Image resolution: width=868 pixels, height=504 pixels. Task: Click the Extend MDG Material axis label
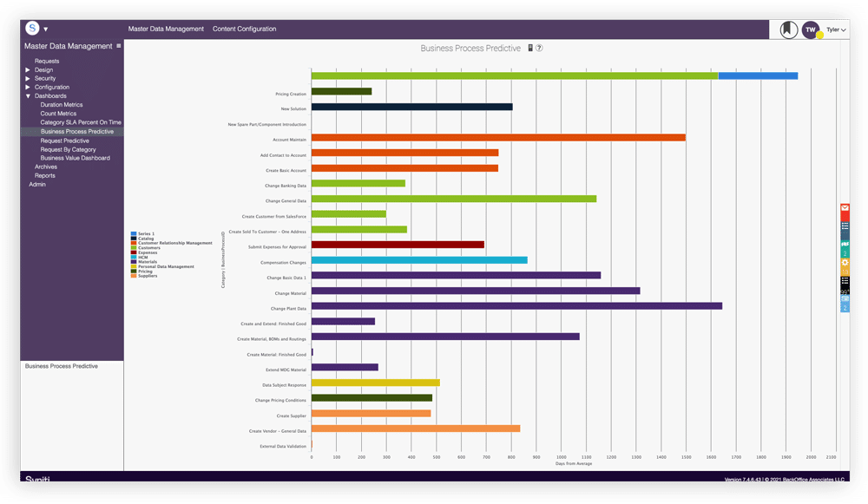pos(286,370)
